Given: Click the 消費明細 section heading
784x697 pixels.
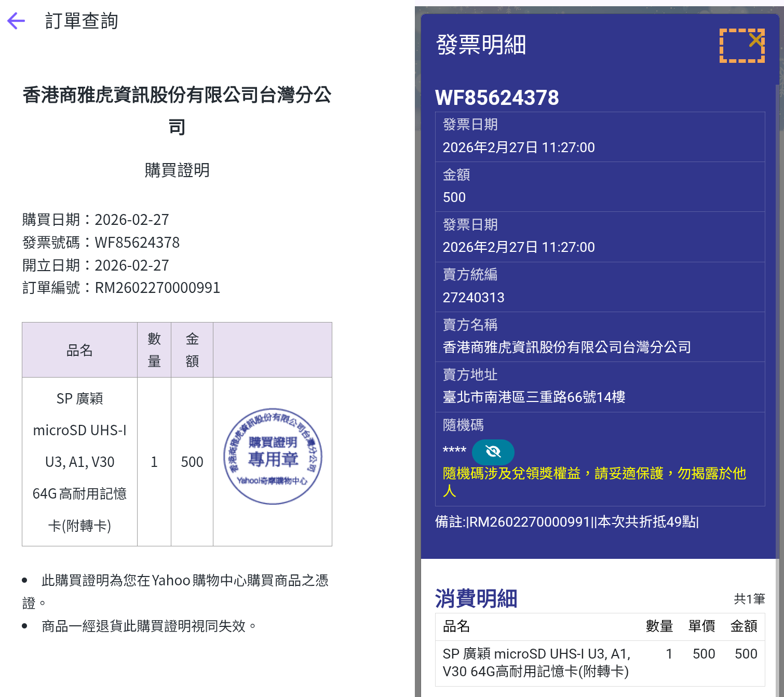Looking at the screenshot, I should pos(476,598).
